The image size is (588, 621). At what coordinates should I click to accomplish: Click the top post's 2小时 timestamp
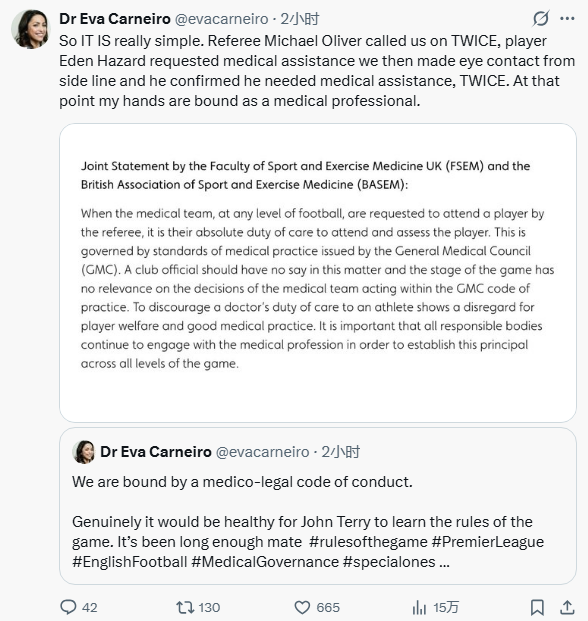tap(300, 19)
